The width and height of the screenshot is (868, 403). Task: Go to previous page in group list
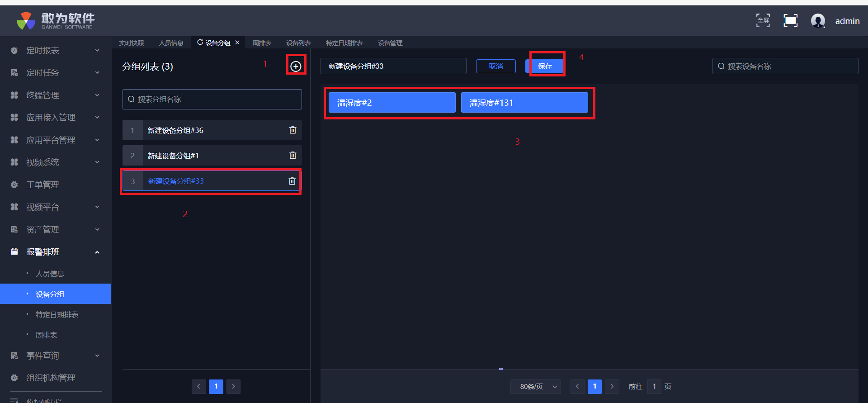point(199,386)
